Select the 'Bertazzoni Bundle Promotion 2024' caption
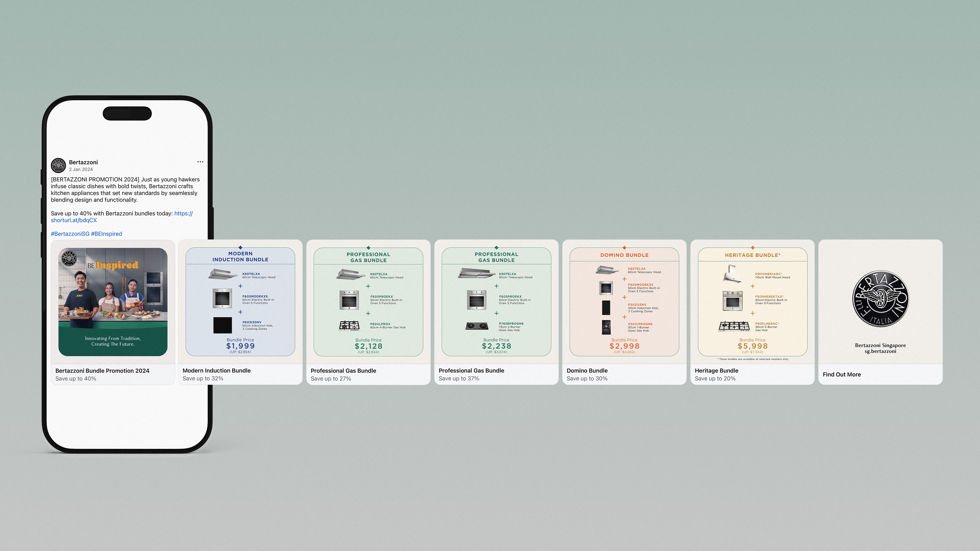 pos(102,371)
